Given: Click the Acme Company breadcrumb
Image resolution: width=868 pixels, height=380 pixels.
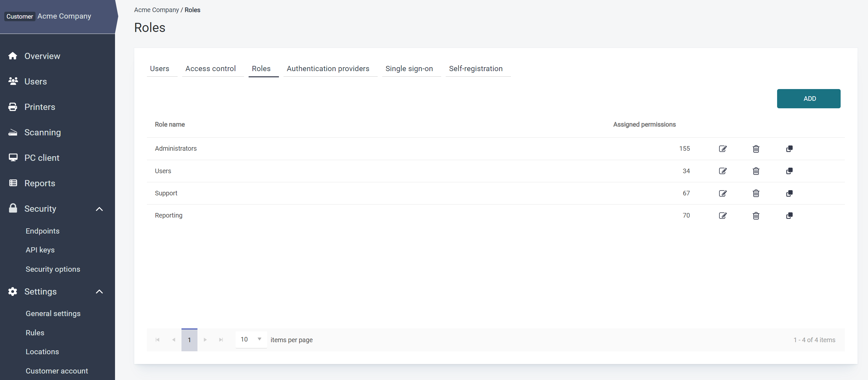Looking at the screenshot, I should 156,10.
